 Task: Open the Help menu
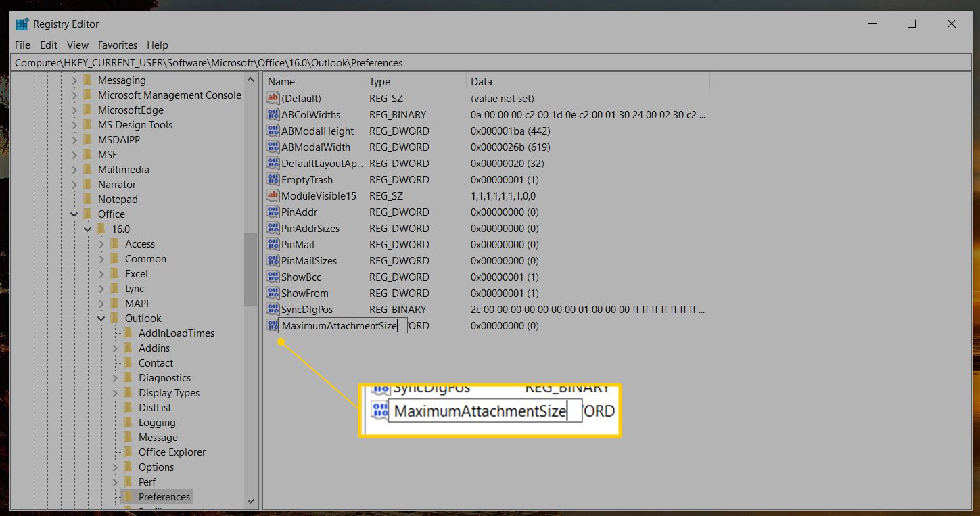coord(158,45)
